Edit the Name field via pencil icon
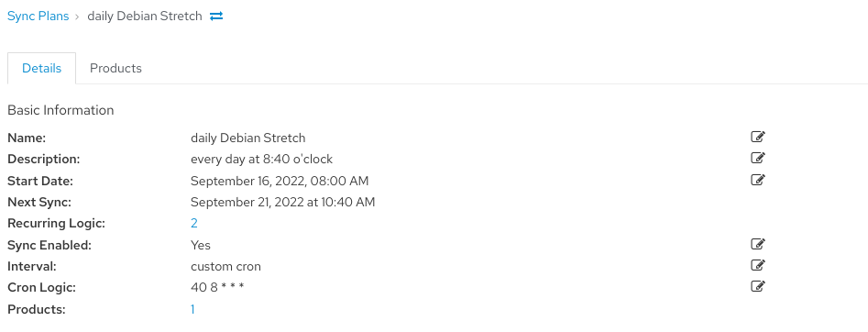Viewport: 868px width, 332px height. (758, 137)
